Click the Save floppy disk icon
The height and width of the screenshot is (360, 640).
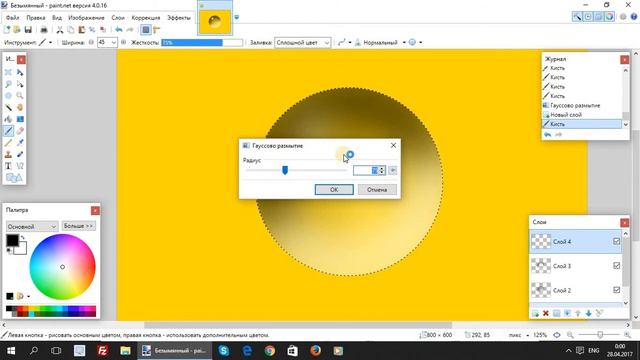click(x=28, y=30)
